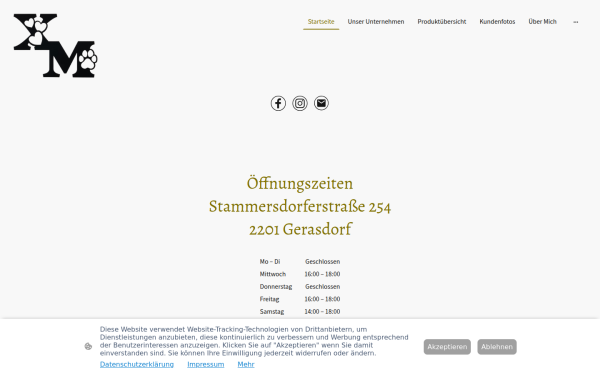Click the Stammersdorferstraße 254 address line
Viewport: 600px width, 375px height.
[x=300, y=207]
